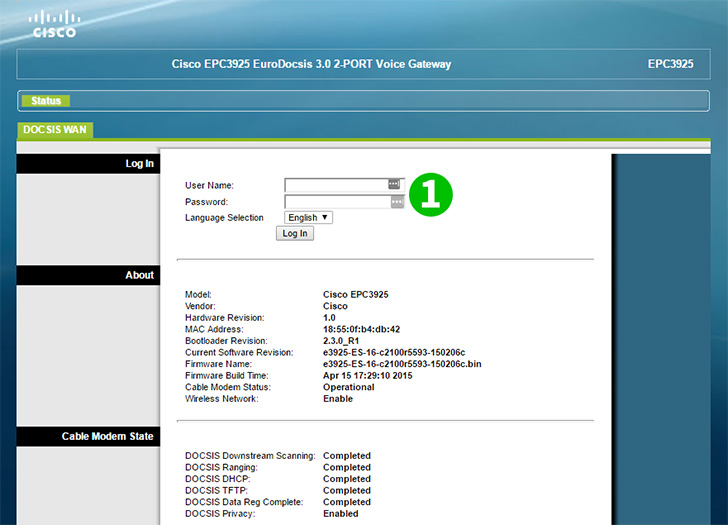The image size is (728, 525).
Task: Open the Status menu tab
Action: 46,101
